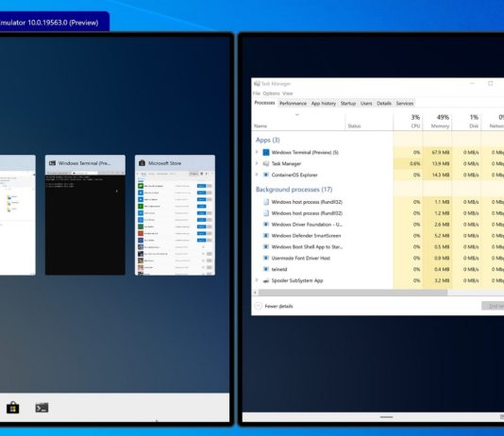Switch to the App history tab
This screenshot has width=504, height=436.
pyautogui.click(x=324, y=104)
